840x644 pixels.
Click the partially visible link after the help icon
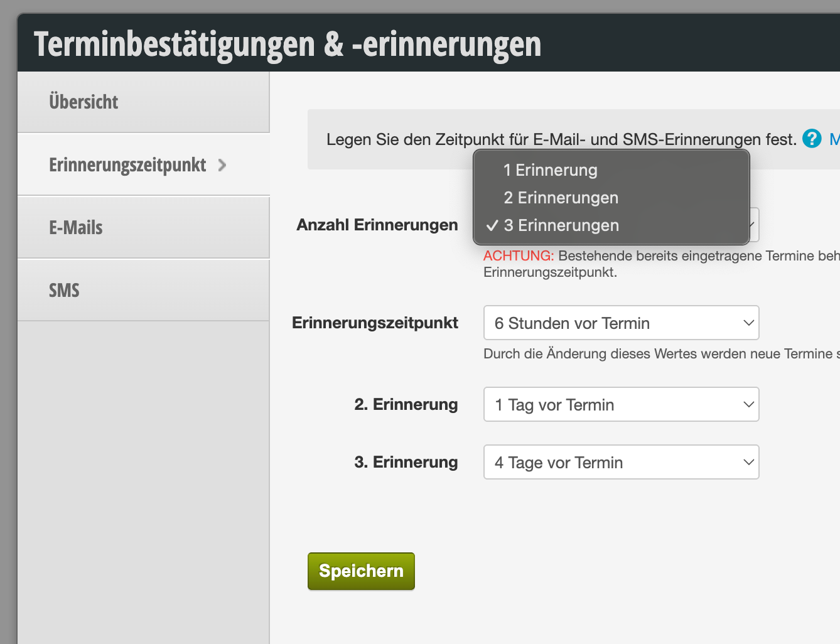(834, 139)
